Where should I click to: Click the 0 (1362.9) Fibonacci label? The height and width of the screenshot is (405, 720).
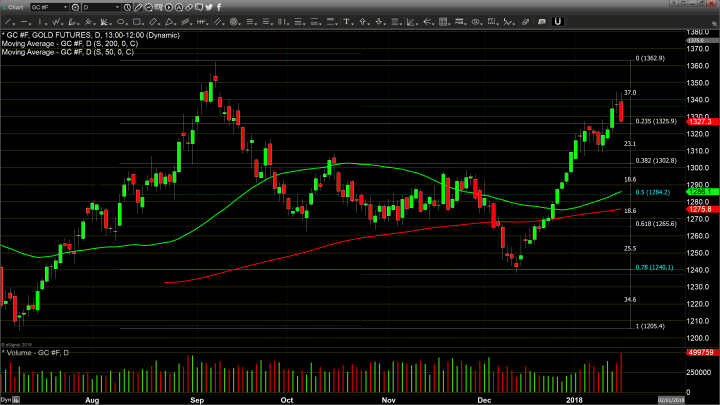click(650, 58)
